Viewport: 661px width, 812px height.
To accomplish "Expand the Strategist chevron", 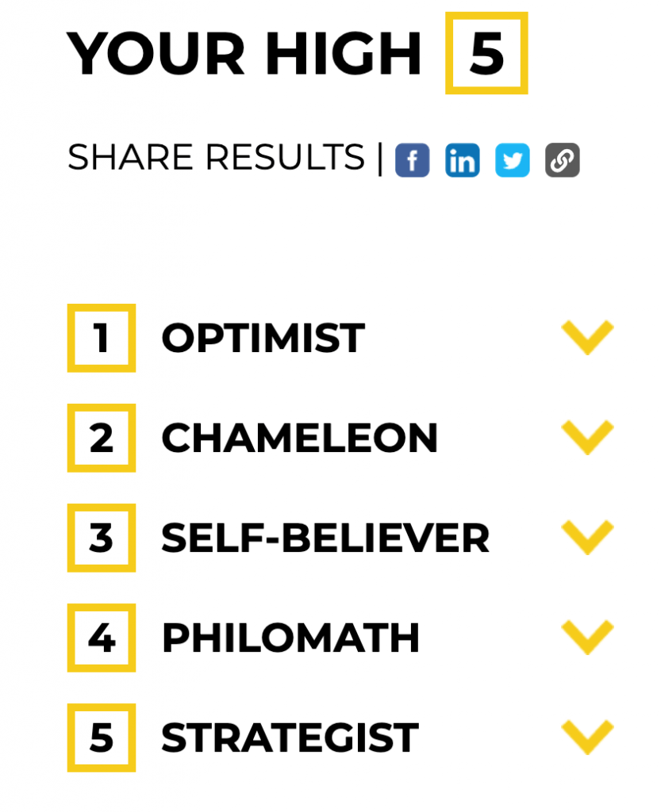I will [587, 737].
